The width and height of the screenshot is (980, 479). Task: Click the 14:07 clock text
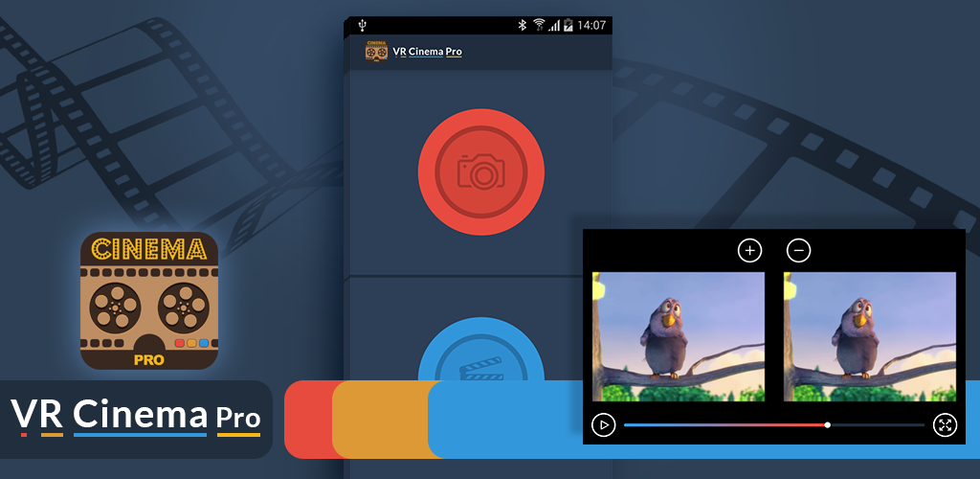tap(591, 26)
